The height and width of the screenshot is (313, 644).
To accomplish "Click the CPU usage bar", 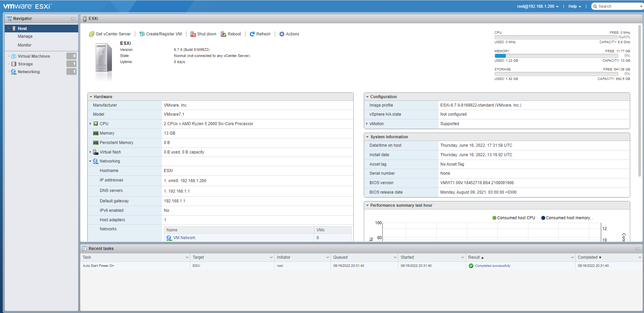I will click(x=556, y=37).
